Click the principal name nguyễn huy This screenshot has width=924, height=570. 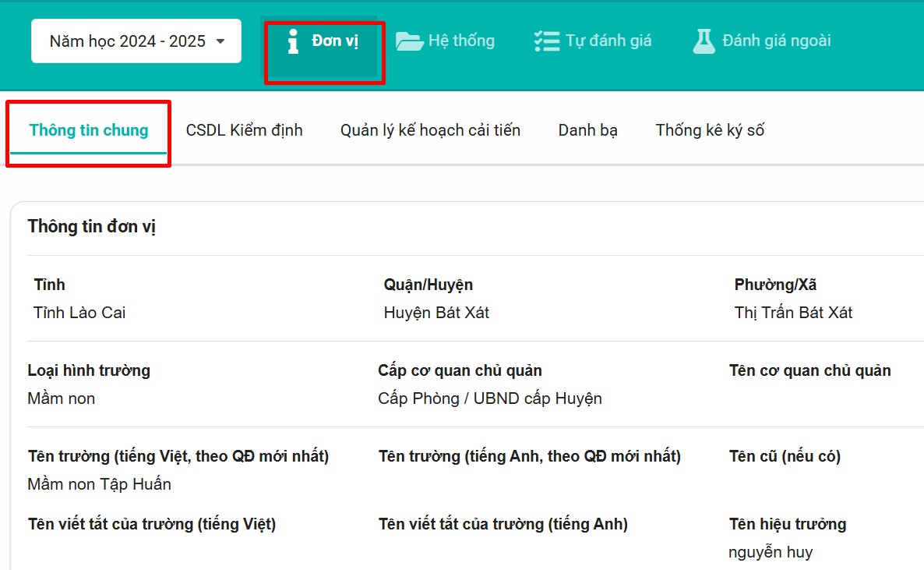coord(771,552)
